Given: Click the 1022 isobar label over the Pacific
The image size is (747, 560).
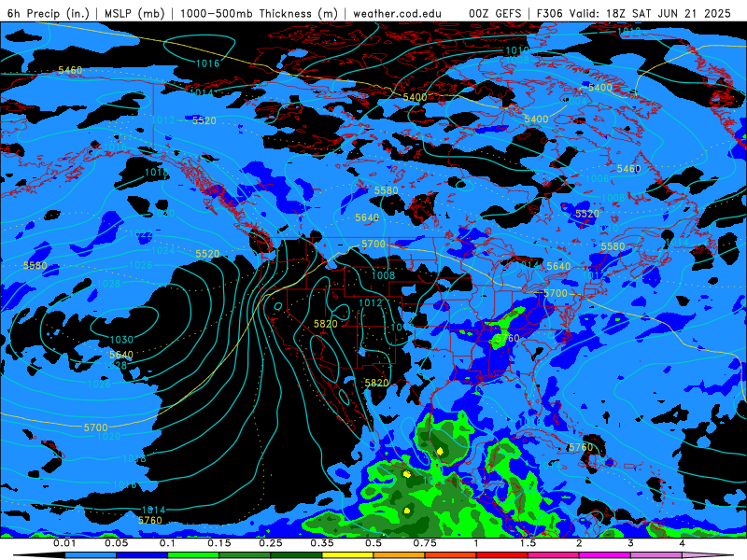Looking at the screenshot, I should [141, 234].
